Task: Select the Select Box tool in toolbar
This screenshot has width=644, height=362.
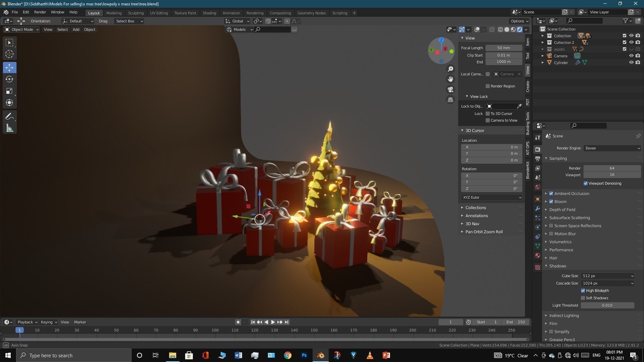Action: tap(9, 43)
